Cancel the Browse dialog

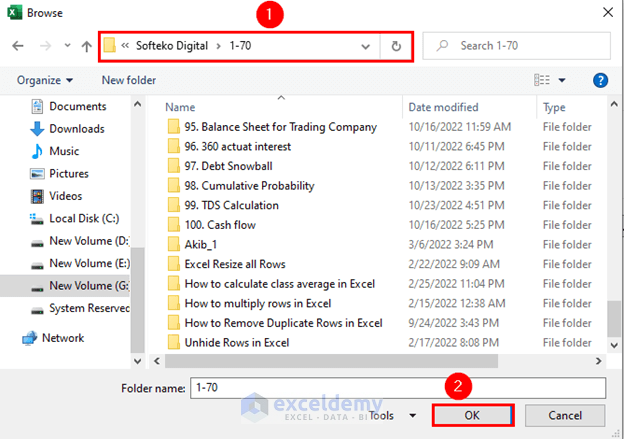click(565, 416)
